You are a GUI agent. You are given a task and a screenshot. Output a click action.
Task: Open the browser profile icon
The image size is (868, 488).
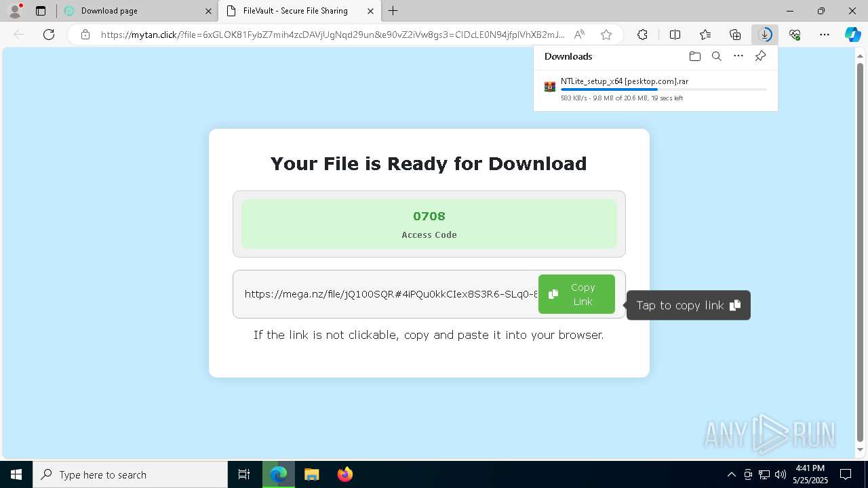click(x=15, y=11)
